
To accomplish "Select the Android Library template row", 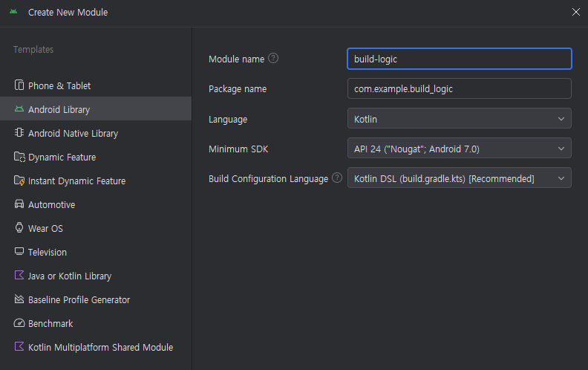I will [x=96, y=108].
